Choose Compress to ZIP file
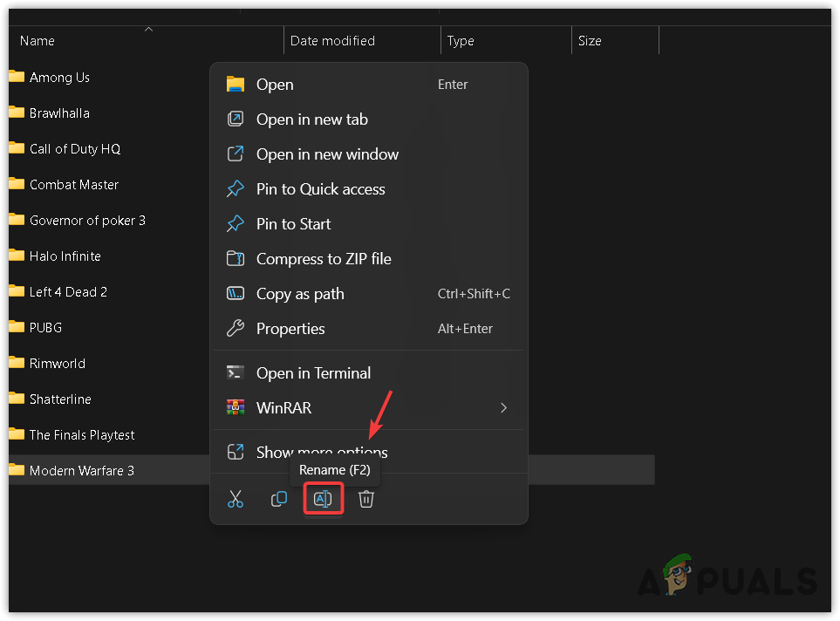Viewport: 840px width, 621px height. pyautogui.click(x=323, y=259)
